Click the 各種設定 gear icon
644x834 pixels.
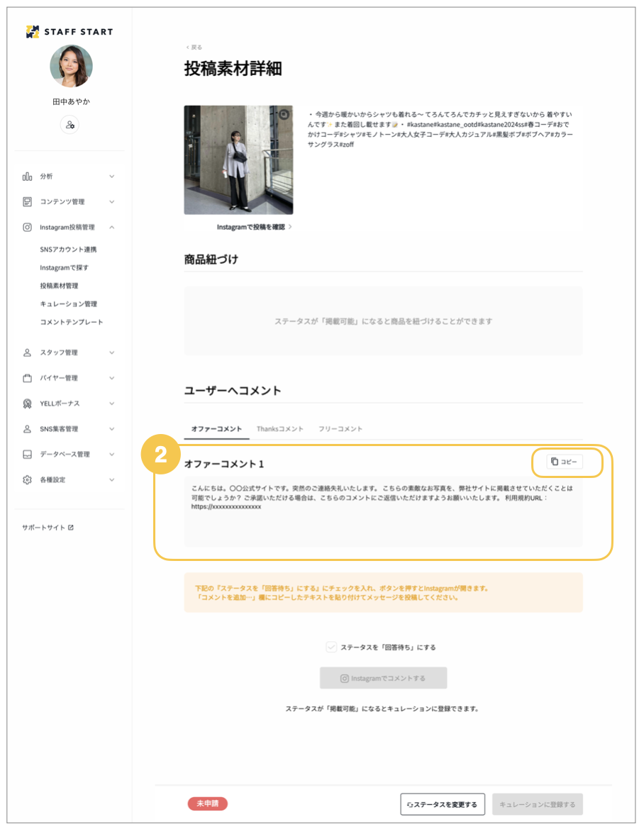(27, 479)
